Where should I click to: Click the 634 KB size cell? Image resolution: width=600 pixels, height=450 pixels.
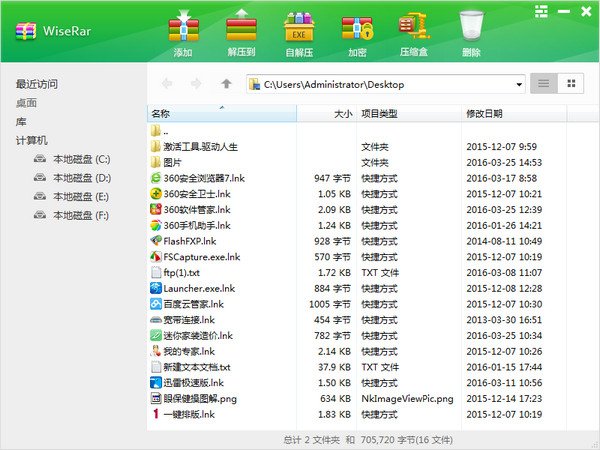(336, 399)
